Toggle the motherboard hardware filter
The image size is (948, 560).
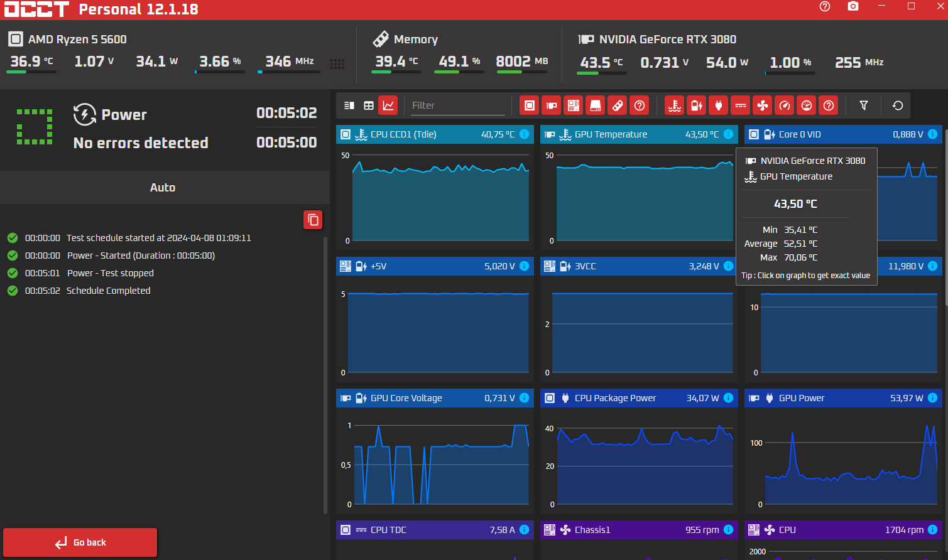click(x=574, y=105)
